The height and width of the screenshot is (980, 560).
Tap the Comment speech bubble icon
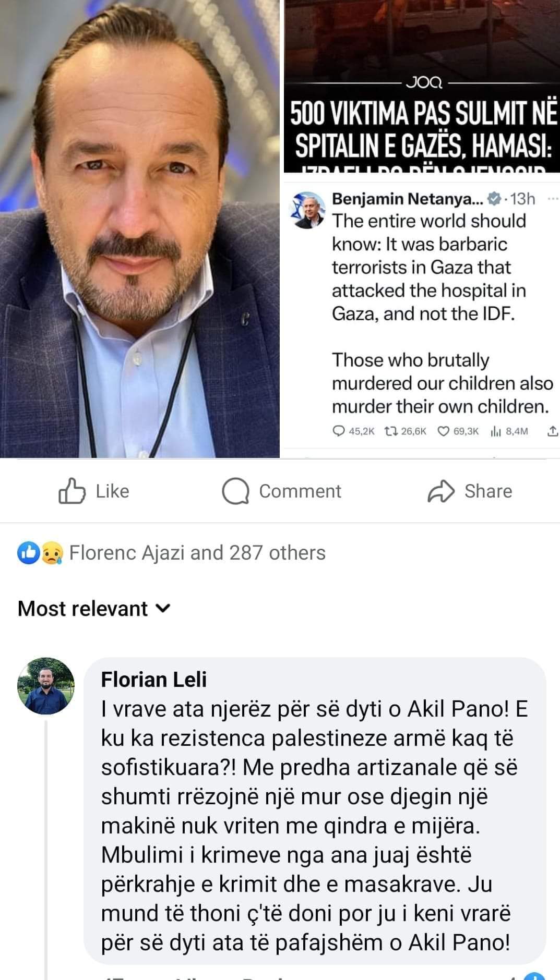coord(234,491)
